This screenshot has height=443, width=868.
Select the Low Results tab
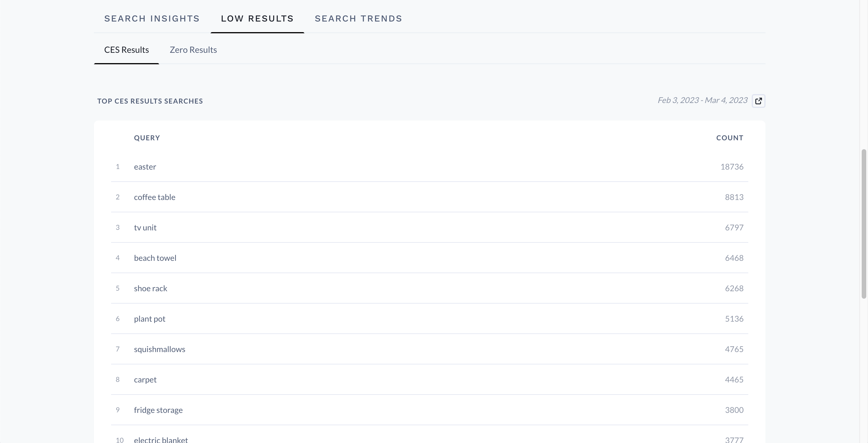pos(257,19)
